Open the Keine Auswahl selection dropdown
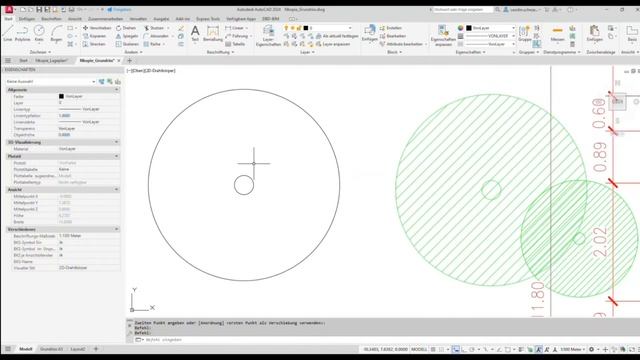Image resolution: width=640 pixels, height=360 pixels. [x=51, y=82]
